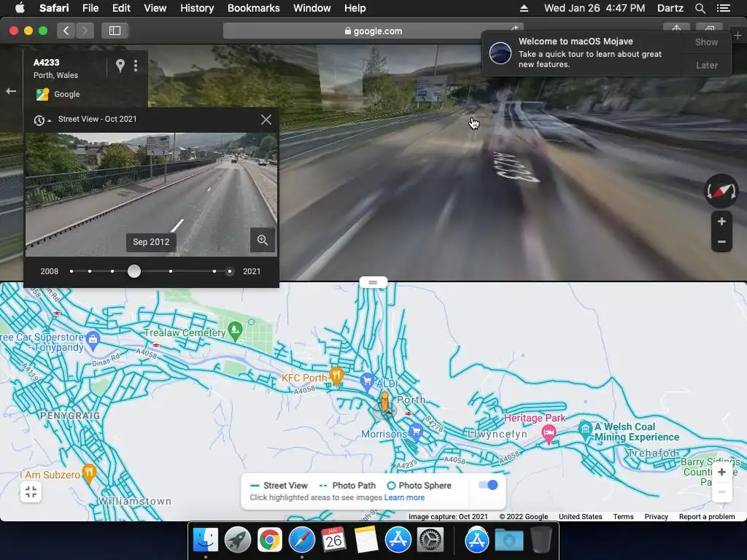Click the Trealaw Cemetery marker

coord(235,330)
